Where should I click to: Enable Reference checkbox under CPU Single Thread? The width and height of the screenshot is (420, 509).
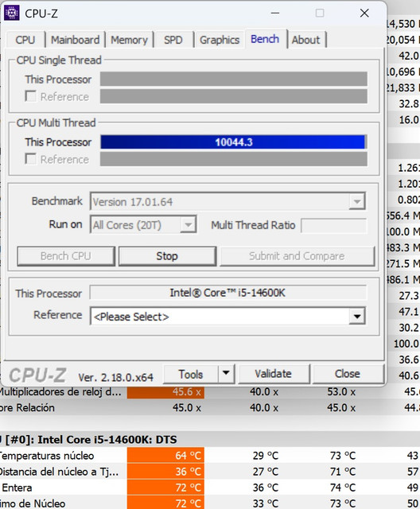tap(31, 96)
